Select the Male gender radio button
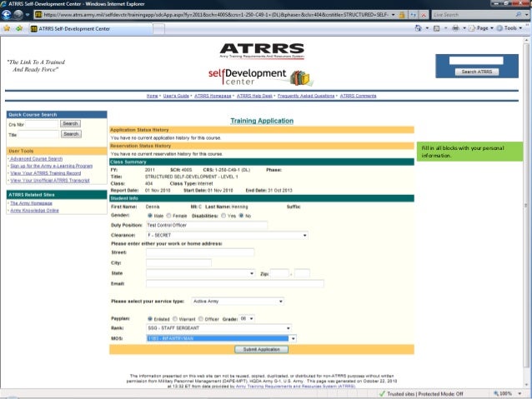 149,216
